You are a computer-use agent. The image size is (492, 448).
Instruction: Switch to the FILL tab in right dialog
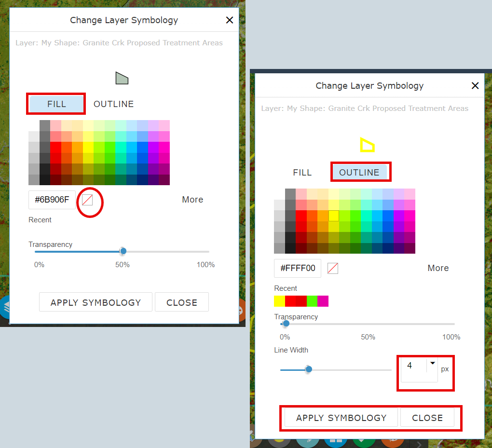(302, 172)
